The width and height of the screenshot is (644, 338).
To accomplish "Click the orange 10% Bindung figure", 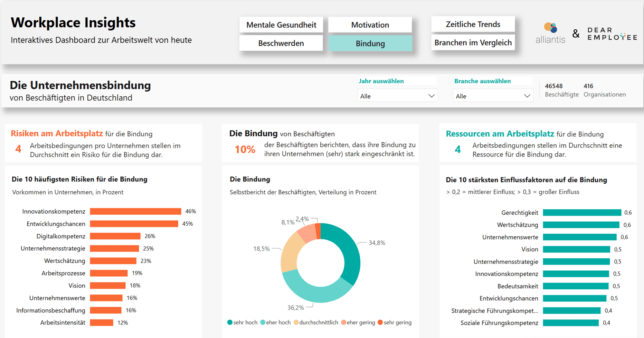I will click(x=245, y=150).
